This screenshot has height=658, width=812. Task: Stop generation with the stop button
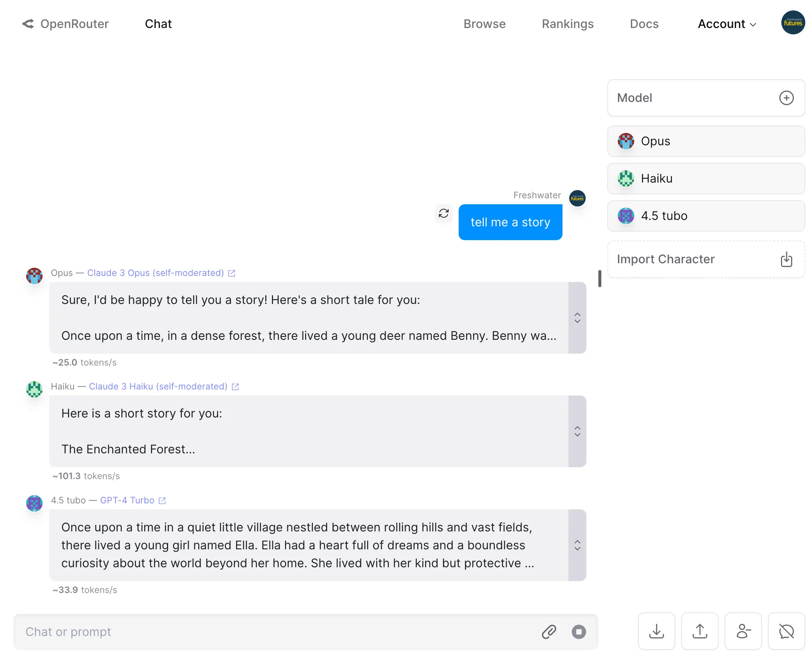click(x=579, y=631)
